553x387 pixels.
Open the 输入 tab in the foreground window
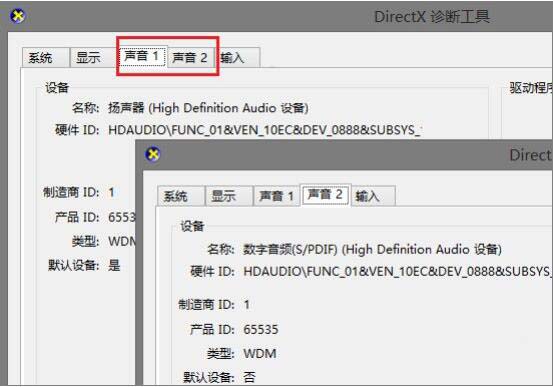click(373, 196)
